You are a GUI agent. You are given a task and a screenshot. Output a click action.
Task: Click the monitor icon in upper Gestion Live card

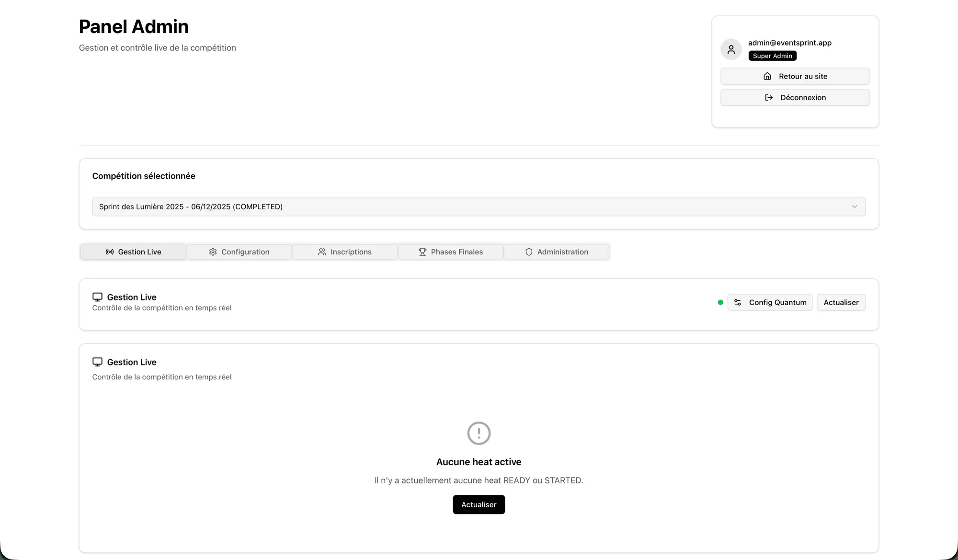[x=97, y=297]
